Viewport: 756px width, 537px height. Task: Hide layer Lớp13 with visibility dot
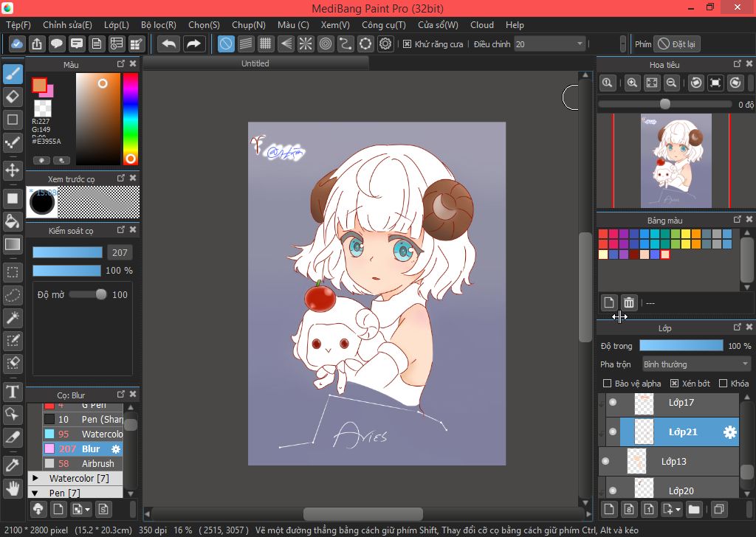click(605, 461)
